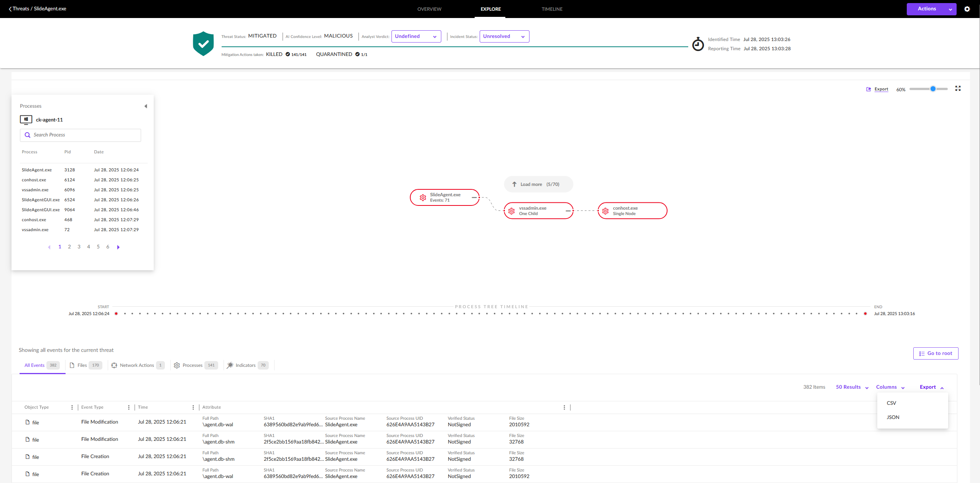Collapse SlideAgent.exe node branch
The height and width of the screenshot is (483, 980).
click(x=474, y=197)
